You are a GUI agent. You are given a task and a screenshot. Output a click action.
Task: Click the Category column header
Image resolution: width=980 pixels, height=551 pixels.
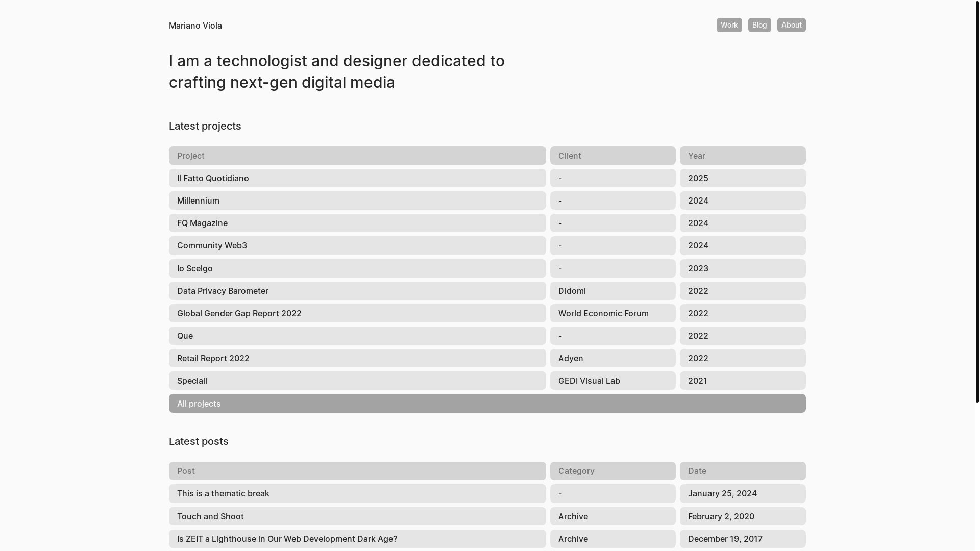(x=613, y=471)
